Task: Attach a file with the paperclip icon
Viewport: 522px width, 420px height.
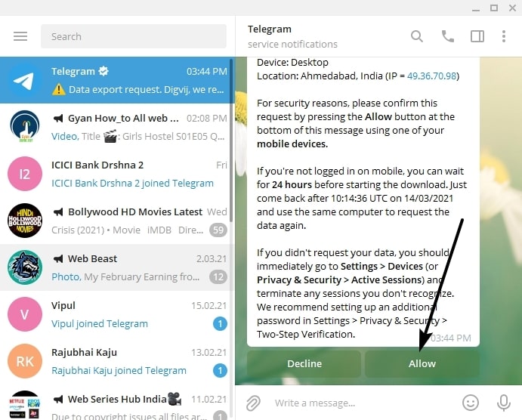Action: [253, 403]
